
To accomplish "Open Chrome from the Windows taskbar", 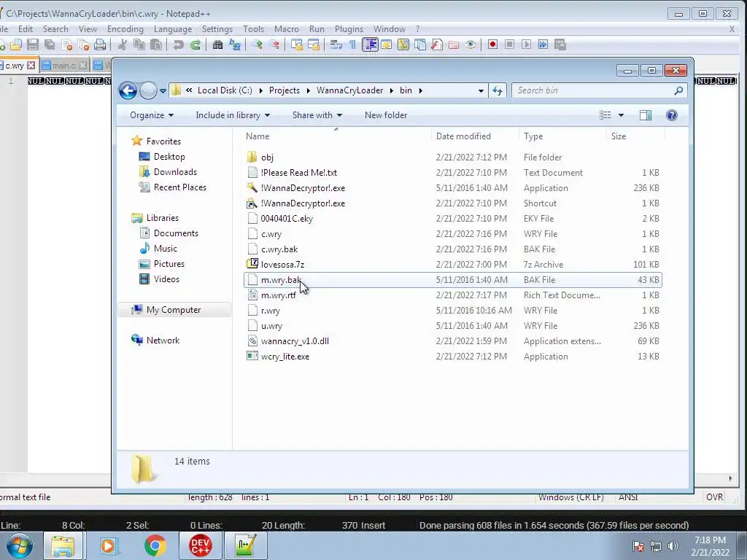I will (155, 545).
